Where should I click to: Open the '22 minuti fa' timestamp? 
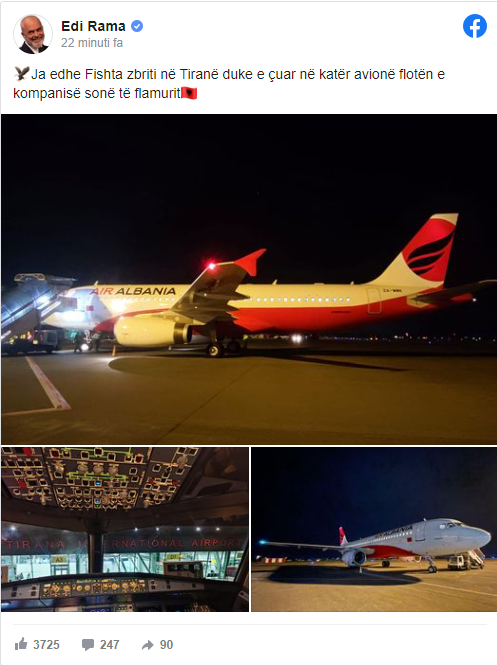92,43
